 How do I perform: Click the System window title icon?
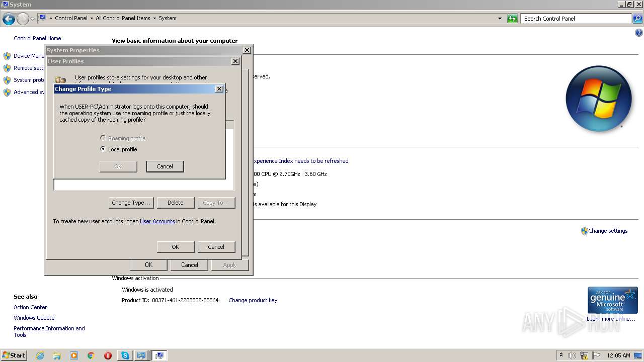click(5, 5)
